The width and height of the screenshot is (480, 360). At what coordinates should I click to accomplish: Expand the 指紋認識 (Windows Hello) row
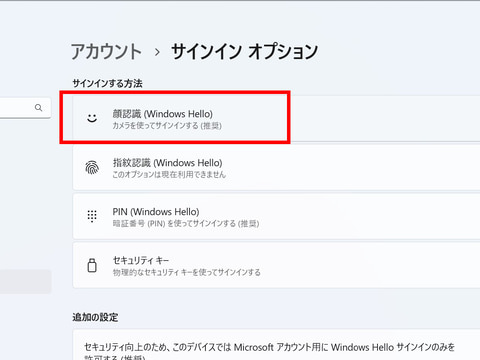276,167
